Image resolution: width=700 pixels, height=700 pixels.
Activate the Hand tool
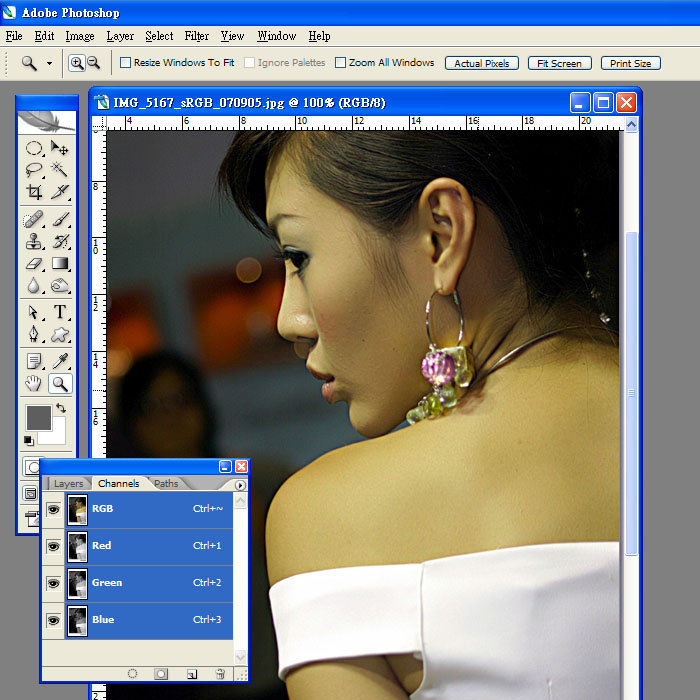point(34,383)
